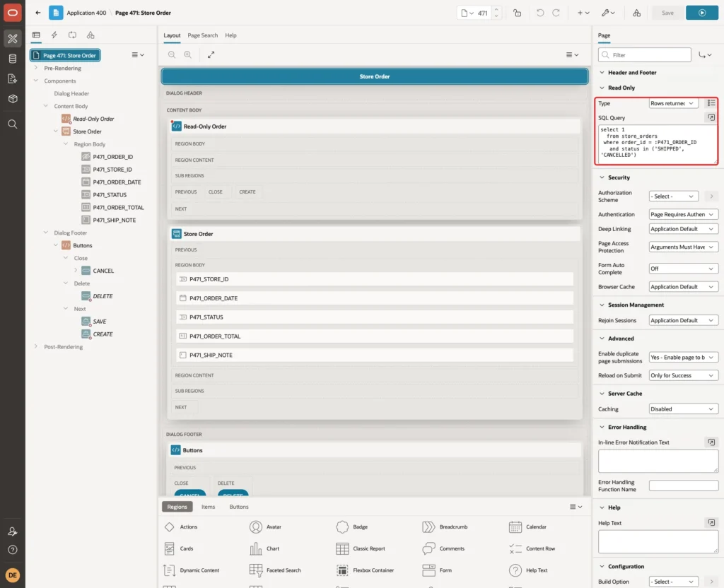The width and height of the screenshot is (724, 588).
Task: Select the Classic Report region type
Action: coord(361,548)
